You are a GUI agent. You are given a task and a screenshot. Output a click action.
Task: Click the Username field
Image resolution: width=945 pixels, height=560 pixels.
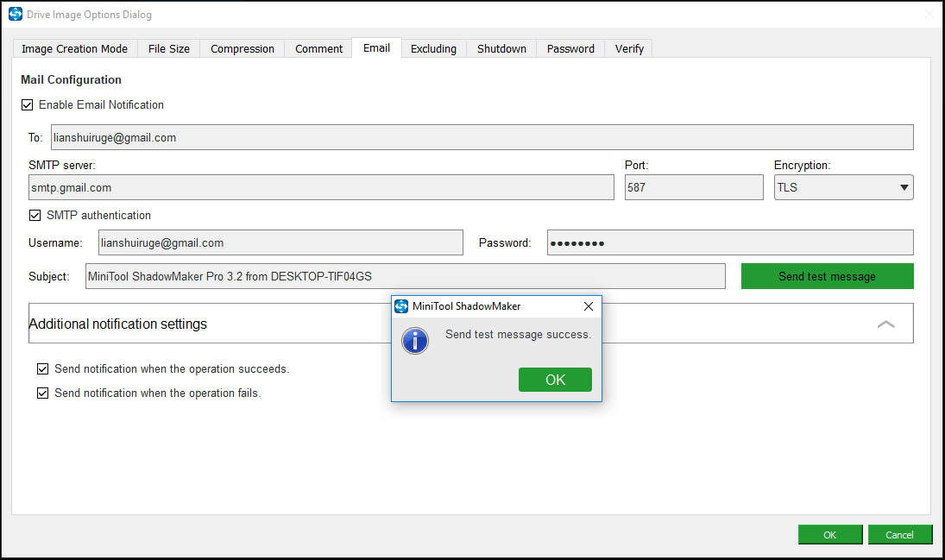pyautogui.click(x=280, y=243)
